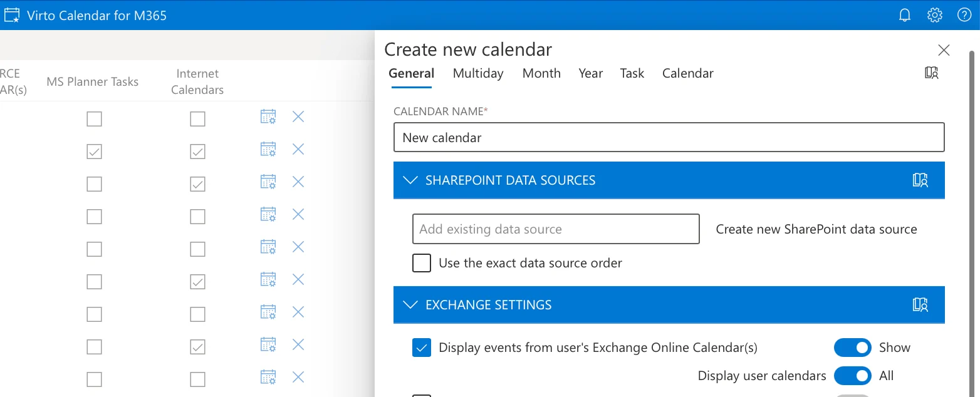The height and width of the screenshot is (397, 980).
Task: Switch to the Year tab
Action: point(591,73)
